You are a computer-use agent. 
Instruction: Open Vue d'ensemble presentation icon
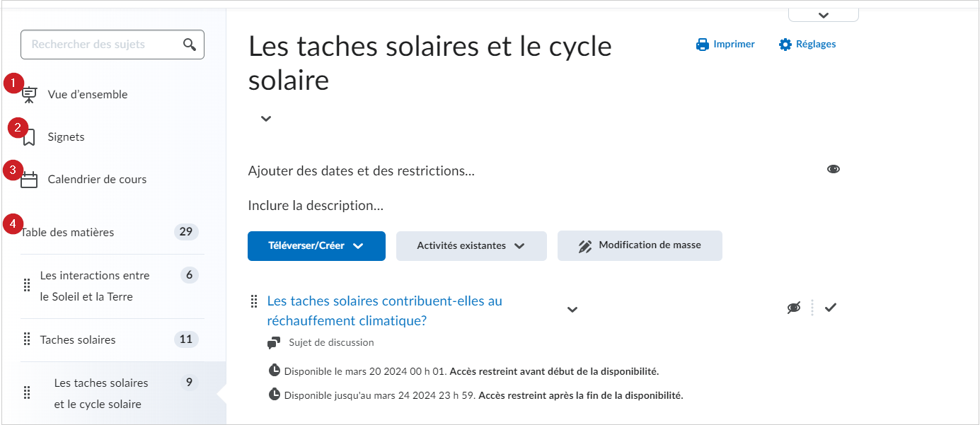[x=29, y=95]
